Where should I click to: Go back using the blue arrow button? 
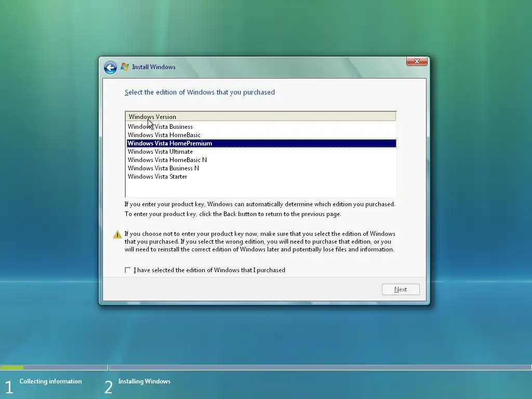pyautogui.click(x=110, y=68)
